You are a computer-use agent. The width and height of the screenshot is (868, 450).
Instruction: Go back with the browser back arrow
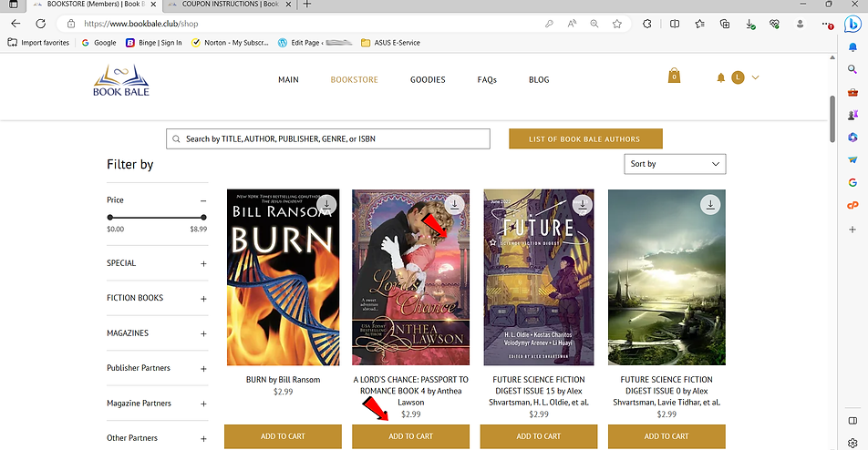point(15,24)
